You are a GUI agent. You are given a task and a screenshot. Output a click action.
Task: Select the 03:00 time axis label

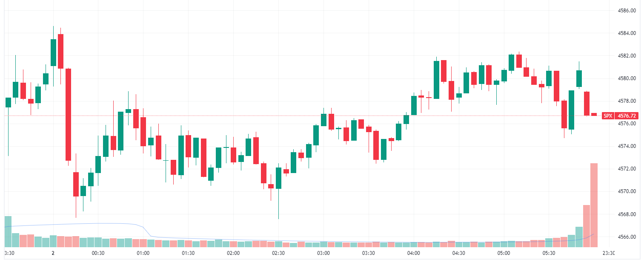pyautogui.click(x=323, y=253)
